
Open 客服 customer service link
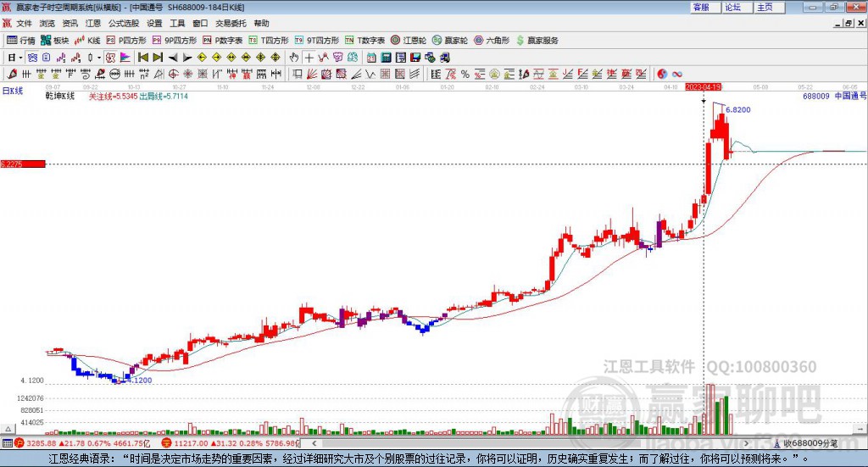pyautogui.click(x=701, y=7)
